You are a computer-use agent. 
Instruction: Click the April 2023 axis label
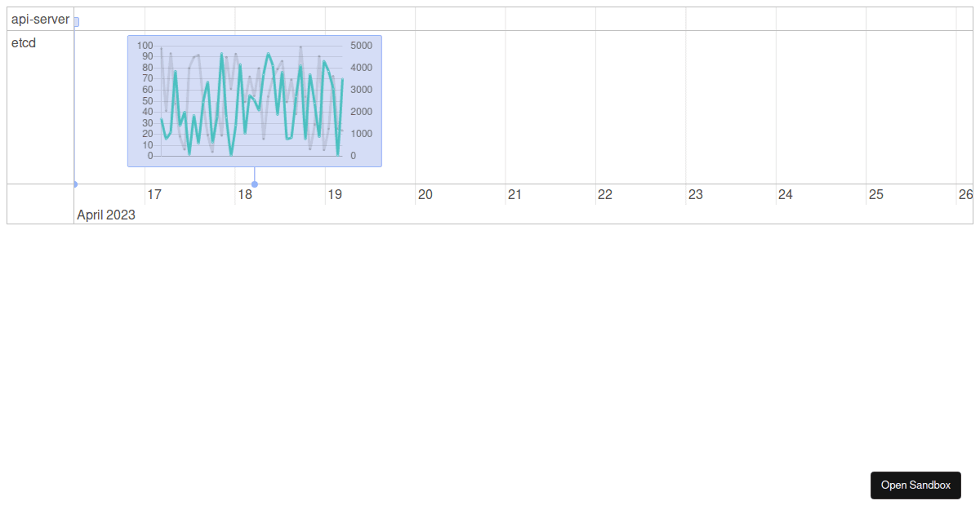point(105,215)
